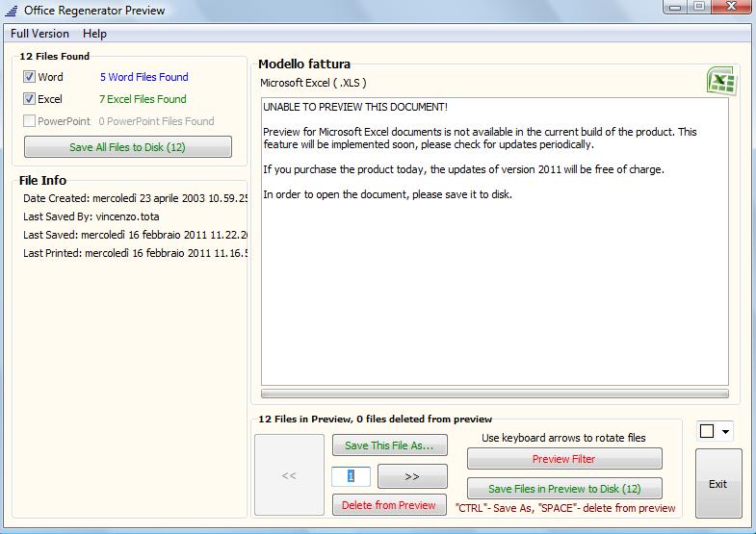
Task: Uncheck the Excel files checkbox
Action: coord(30,99)
